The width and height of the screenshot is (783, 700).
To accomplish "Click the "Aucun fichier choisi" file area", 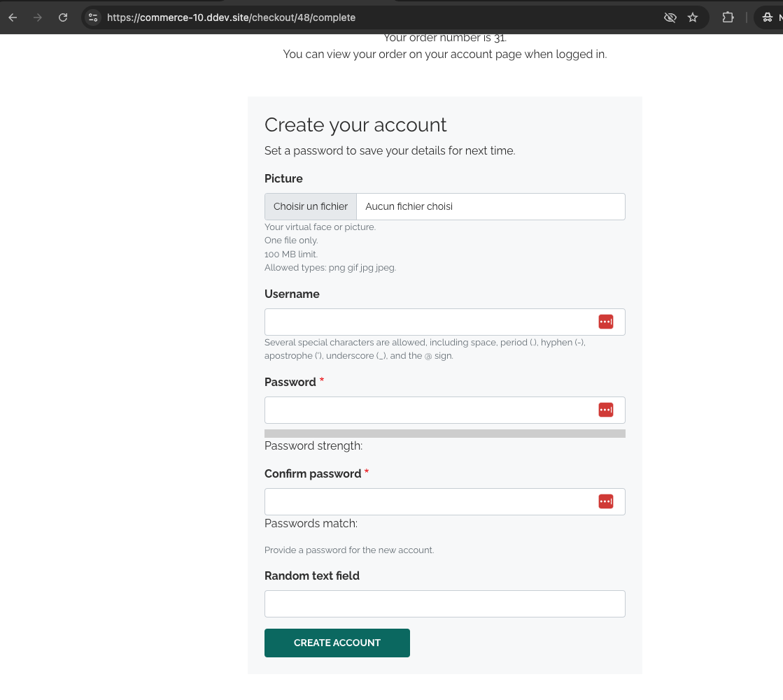I will pos(490,206).
